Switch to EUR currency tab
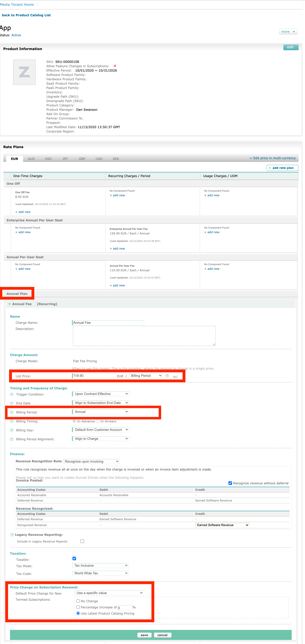 pyautogui.click(x=14, y=159)
